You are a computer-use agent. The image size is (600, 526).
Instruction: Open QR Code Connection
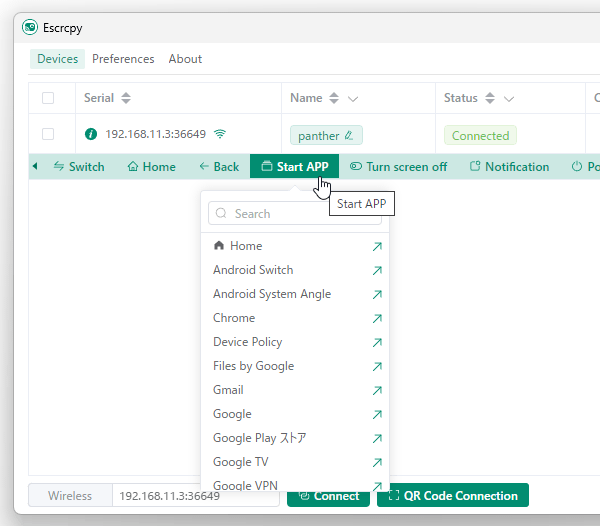click(x=453, y=496)
